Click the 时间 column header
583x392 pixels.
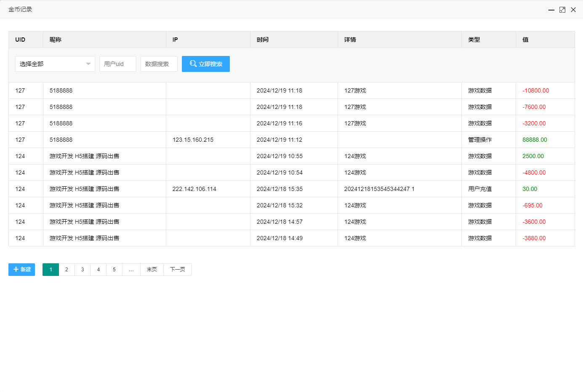pyautogui.click(x=263, y=40)
